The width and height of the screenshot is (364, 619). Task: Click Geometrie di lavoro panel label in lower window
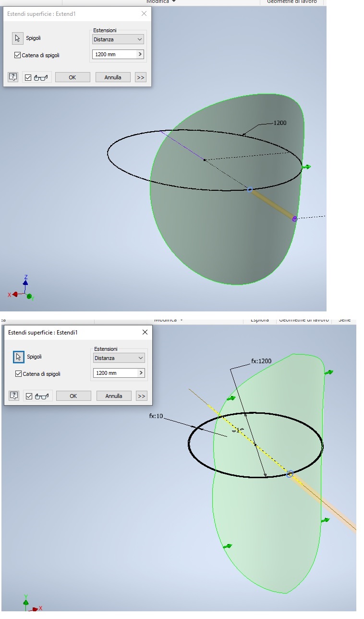[304, 320]
